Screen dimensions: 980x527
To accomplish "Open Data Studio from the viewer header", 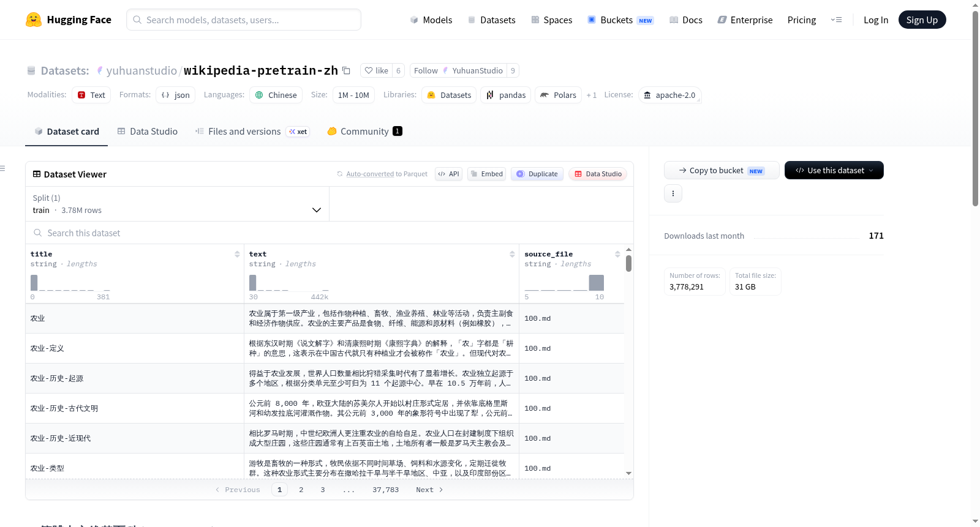I will [598, 174].
